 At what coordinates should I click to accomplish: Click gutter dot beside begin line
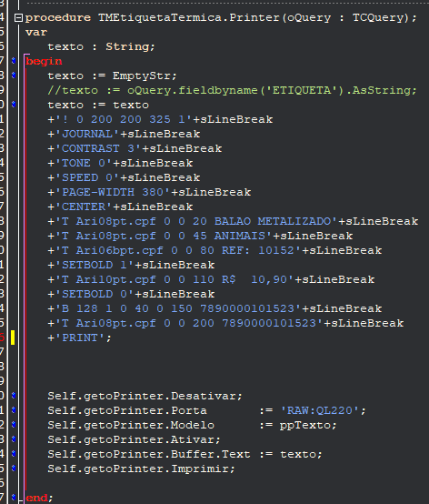point(14,60)
